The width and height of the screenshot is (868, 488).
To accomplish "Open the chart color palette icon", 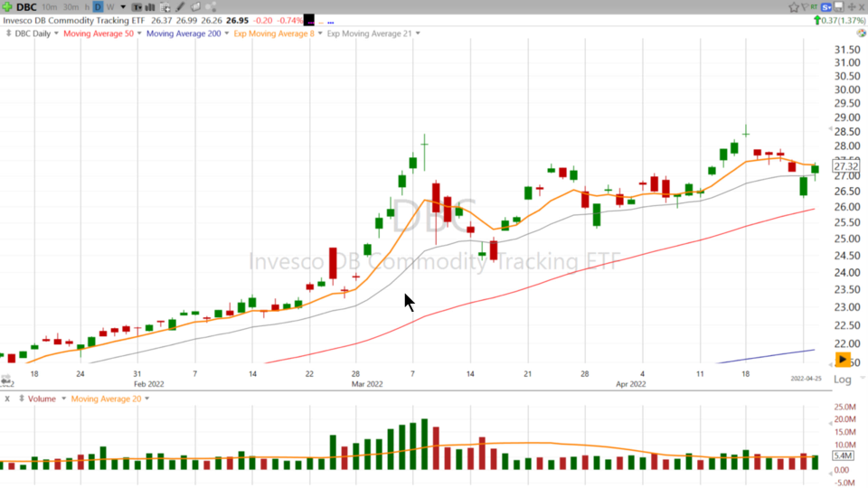I will click(x=194, y=7).
